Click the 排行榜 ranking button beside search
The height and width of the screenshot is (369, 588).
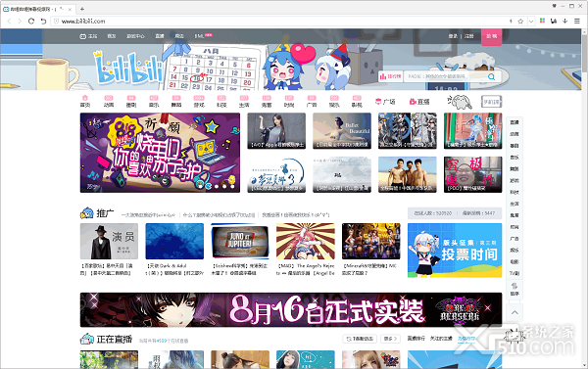[x=390, y=76]
